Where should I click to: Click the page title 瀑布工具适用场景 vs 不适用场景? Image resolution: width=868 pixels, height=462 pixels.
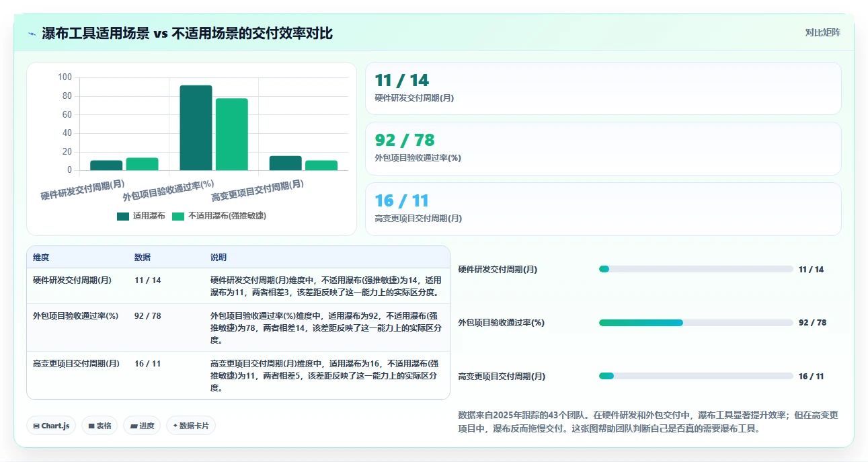(187, 33)
